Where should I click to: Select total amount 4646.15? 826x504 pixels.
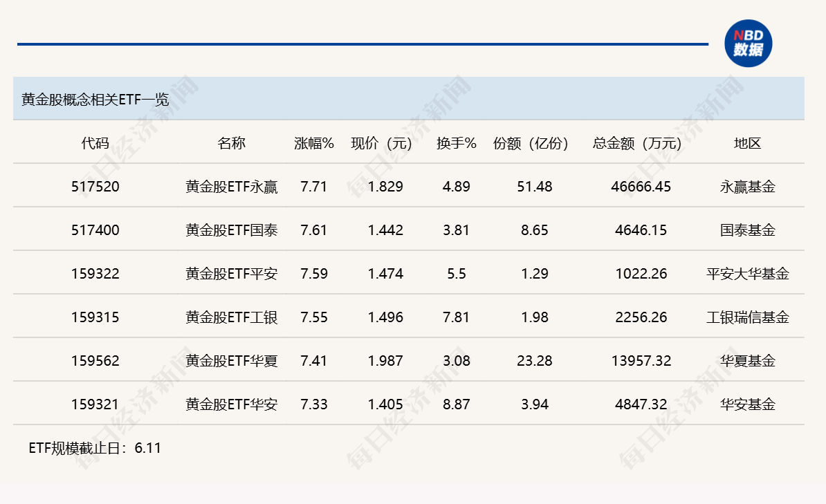tap(641, 230)
